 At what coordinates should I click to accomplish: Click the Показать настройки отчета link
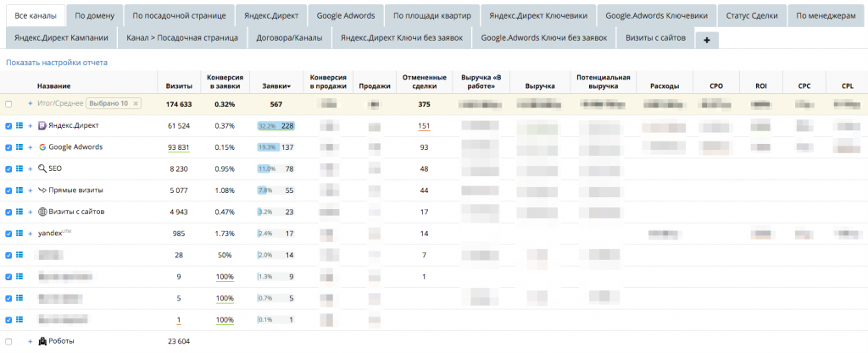57,63
